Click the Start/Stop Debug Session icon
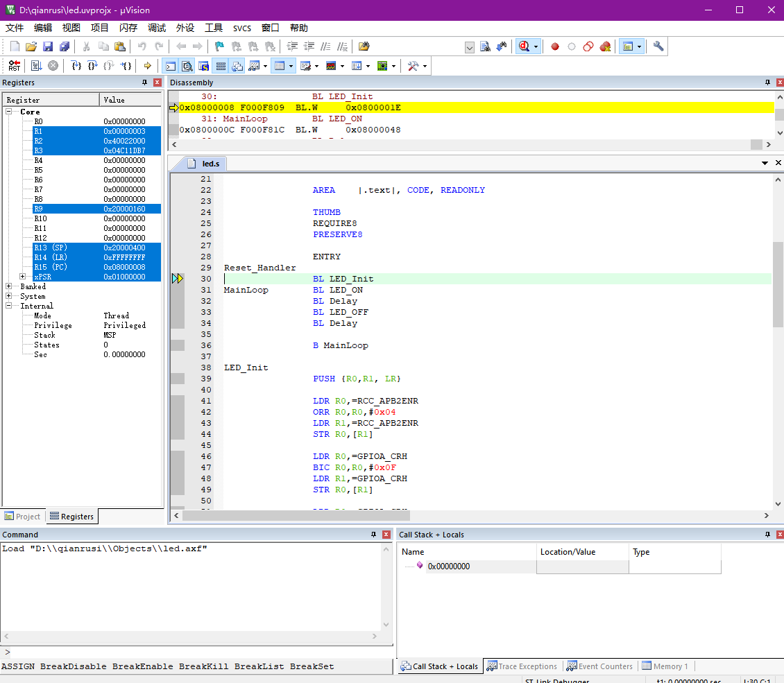Screen dimensions: 784x683 click(x=524, y=46)
